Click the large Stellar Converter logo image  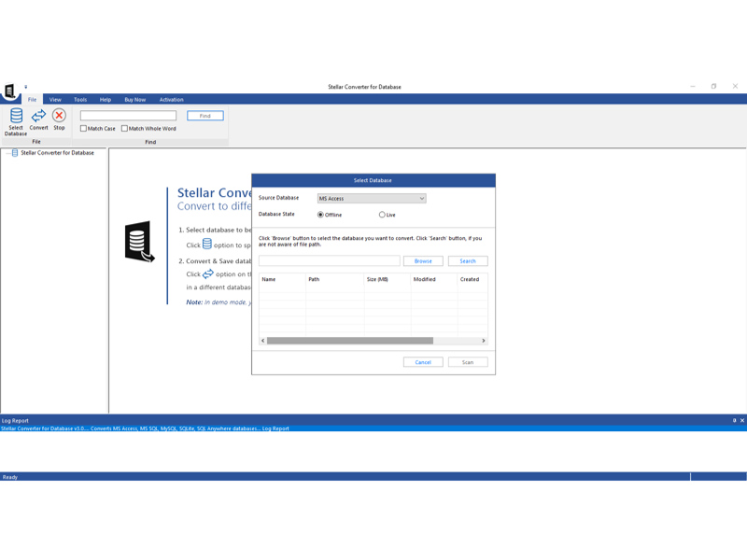pyautogui.click(x=139, y=242)
